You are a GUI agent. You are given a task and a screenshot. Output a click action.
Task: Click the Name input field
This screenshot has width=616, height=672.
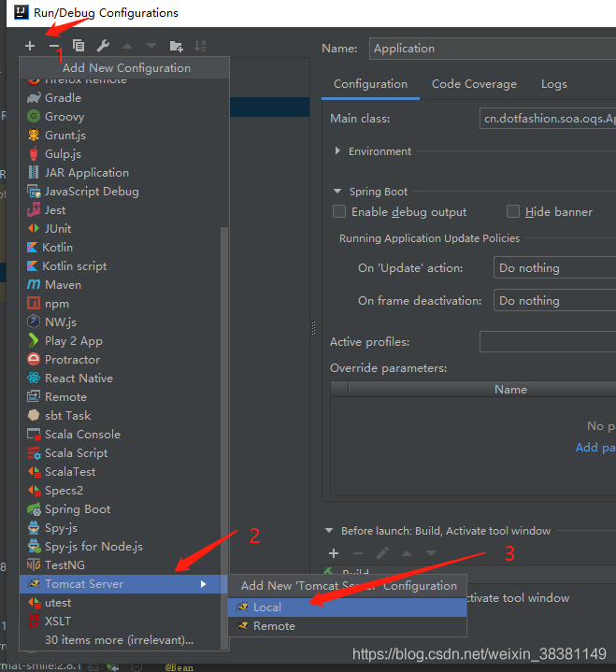pos(493,49)
